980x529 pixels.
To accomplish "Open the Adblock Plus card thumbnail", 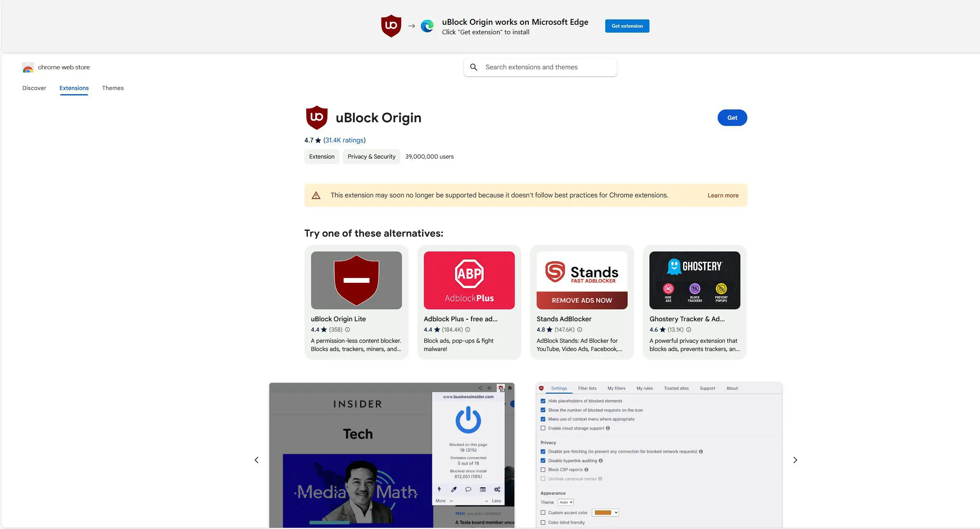I will [469, 280].
